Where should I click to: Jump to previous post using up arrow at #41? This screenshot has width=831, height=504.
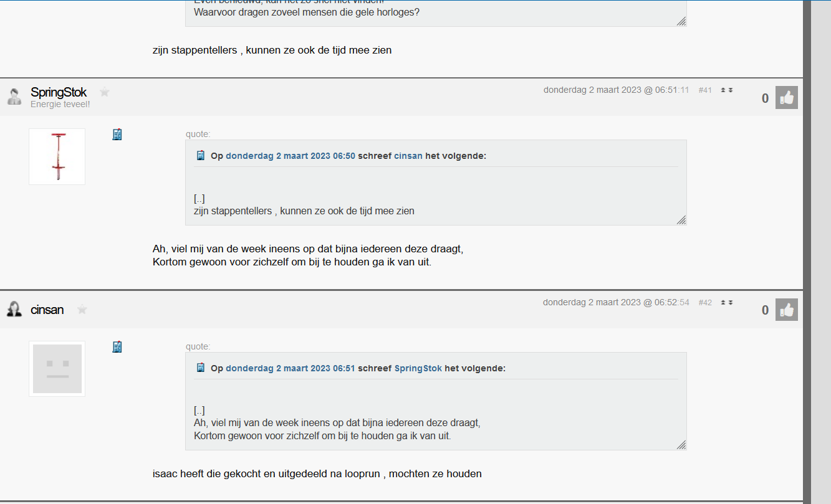(723, 90)
